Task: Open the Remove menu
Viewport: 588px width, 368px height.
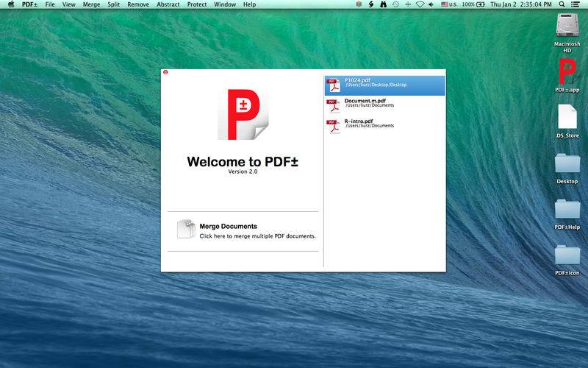Action: [138, 4]
